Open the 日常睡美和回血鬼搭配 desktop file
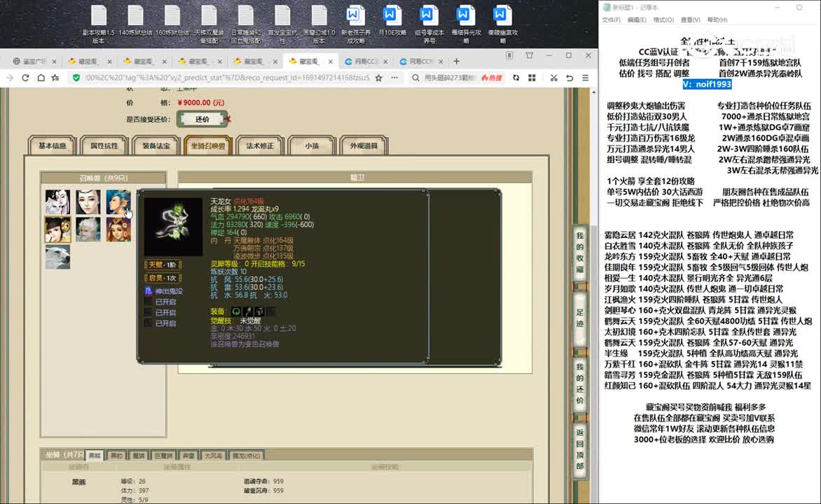The height and width of the screenshot is (504, 821). coord(246,24)
